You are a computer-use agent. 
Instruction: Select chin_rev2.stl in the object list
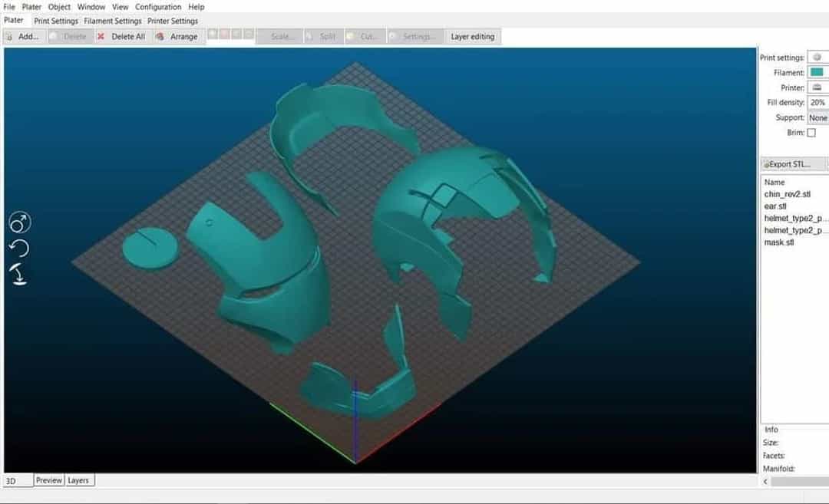coord(788,194)
